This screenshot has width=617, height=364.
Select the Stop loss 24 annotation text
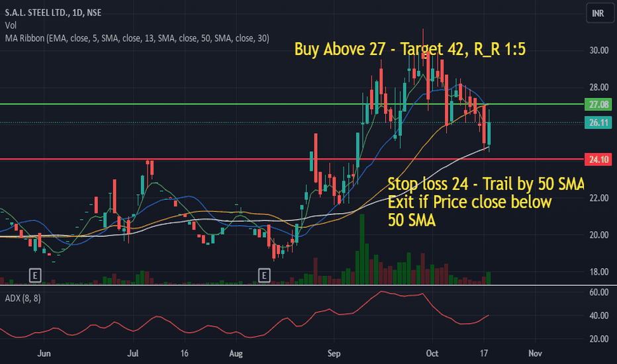pos(485,202)
